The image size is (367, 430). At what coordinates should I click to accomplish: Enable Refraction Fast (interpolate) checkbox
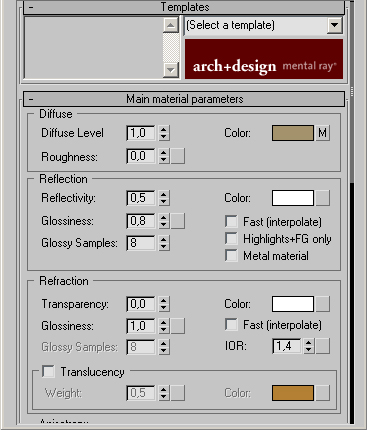coord(231,324)
